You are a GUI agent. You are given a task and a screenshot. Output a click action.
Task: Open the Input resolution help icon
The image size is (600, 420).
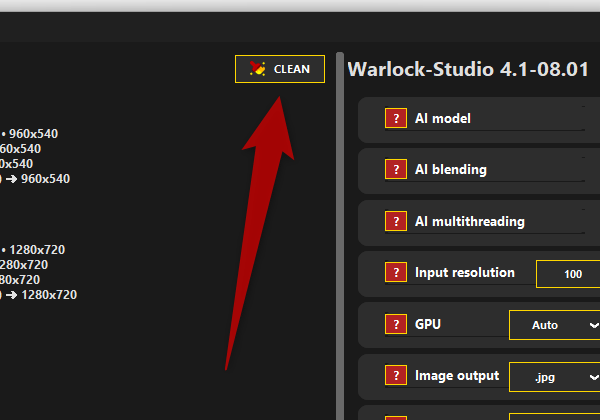(396, 273)
